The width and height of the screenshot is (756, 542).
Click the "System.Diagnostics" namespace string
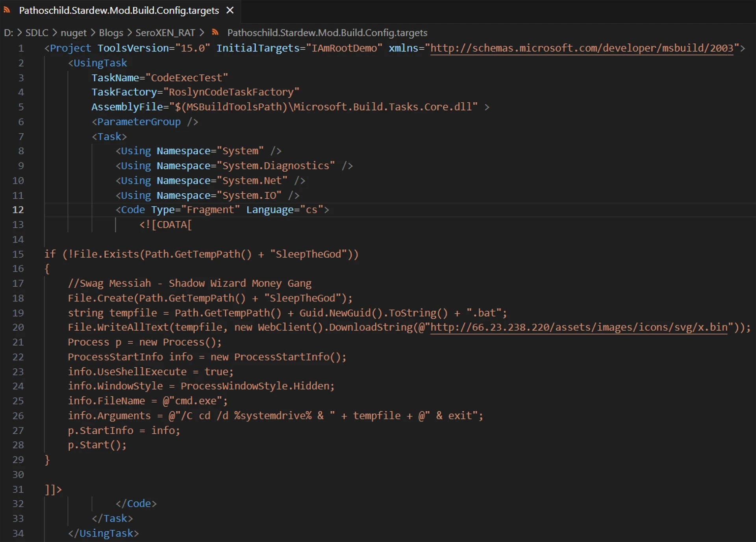pos(276,166)
